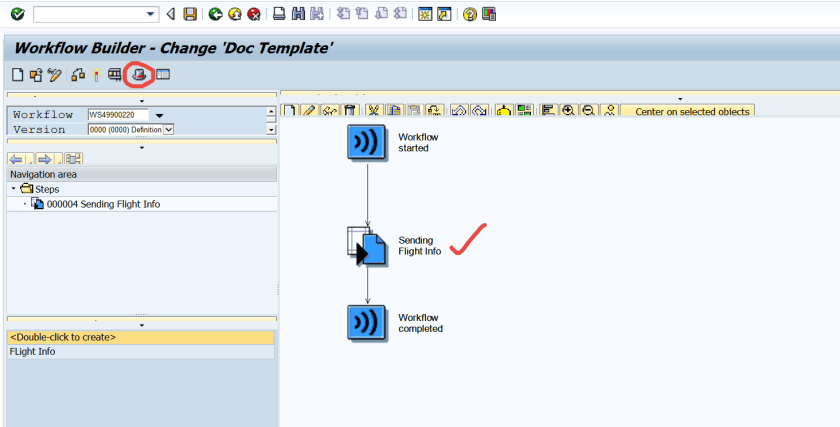Click Delete trash icon in graphic toolbar
840x427 pixels.
click(350, 110)
